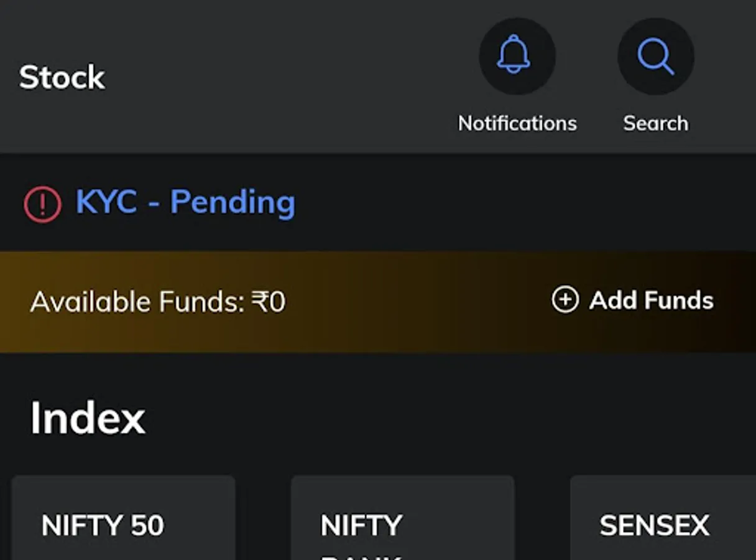Click the NIFTY 50 name text
The image size is (756, 560).
point(103,526)
